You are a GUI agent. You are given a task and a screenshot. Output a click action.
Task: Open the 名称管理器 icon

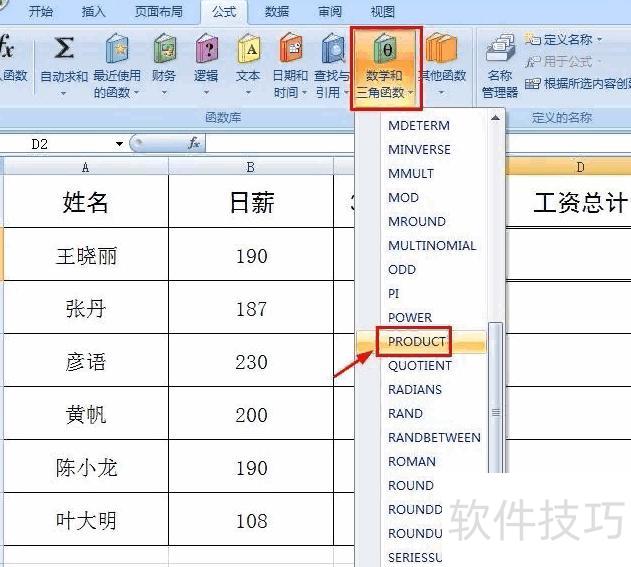click(x=500, y=47)
